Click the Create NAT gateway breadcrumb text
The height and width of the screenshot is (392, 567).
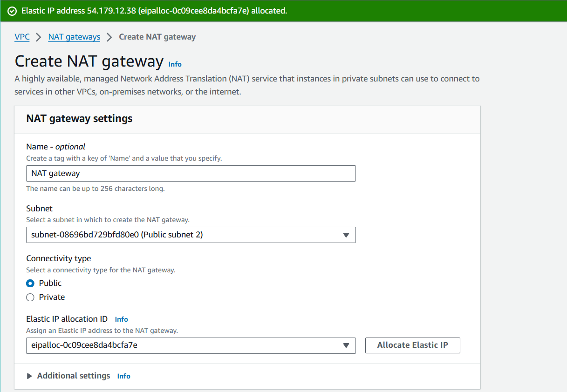pyautogui.click(x=157, y=37)
